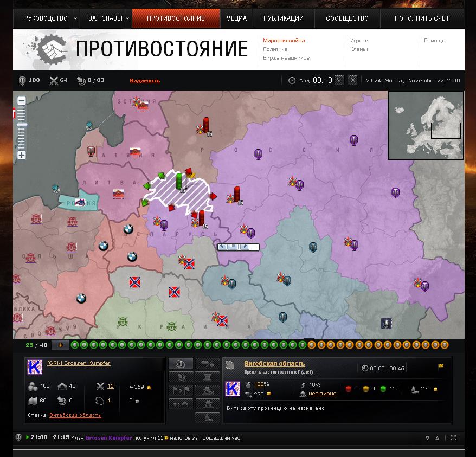Open the Кланы link

click(x=359, y=49)
